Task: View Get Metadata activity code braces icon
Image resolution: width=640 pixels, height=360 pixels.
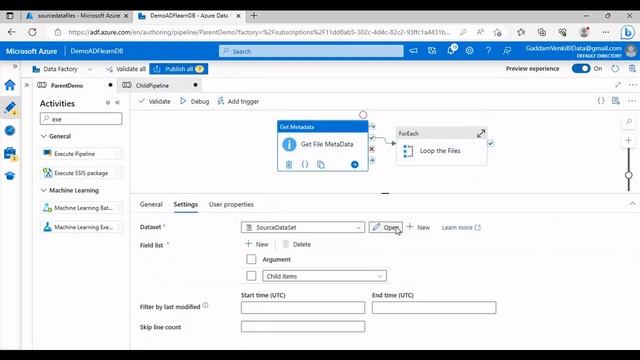Action: 305,164
